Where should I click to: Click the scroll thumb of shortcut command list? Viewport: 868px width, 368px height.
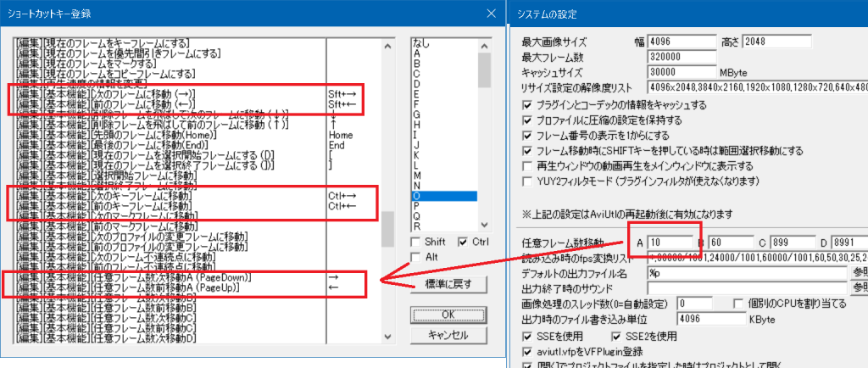pos(388,229)
